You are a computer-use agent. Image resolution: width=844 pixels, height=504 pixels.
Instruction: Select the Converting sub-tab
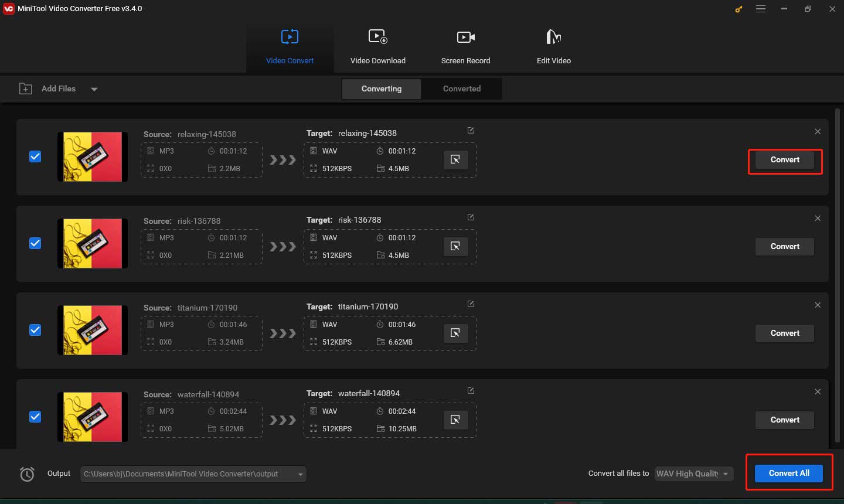coord(382,88)
